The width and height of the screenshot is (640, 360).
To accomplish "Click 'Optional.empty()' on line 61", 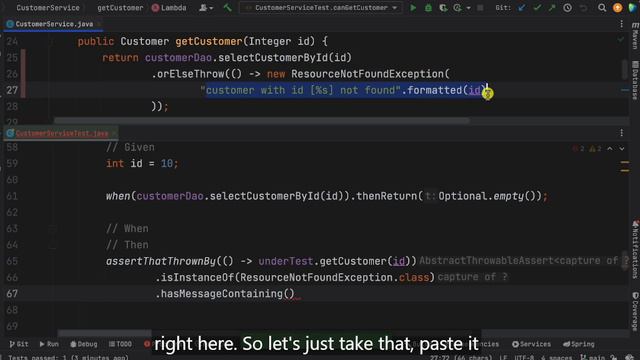I will pos(490,196).
